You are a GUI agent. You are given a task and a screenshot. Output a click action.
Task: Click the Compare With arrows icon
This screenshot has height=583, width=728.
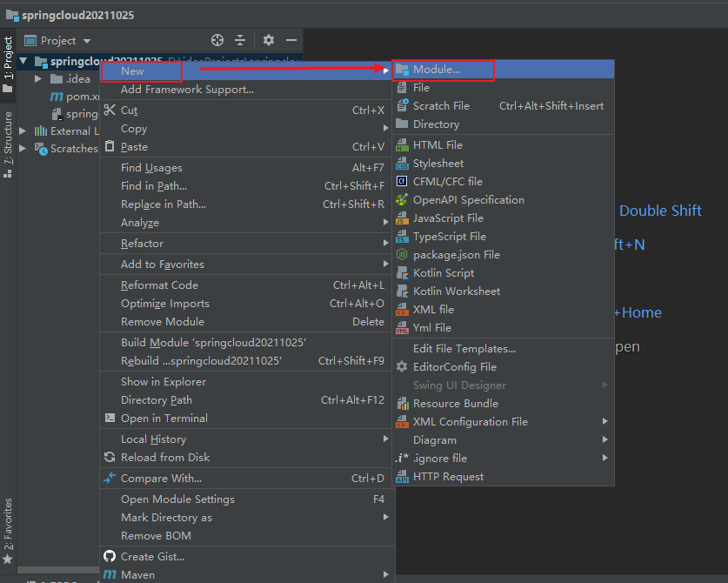click(x=110, y=478)
